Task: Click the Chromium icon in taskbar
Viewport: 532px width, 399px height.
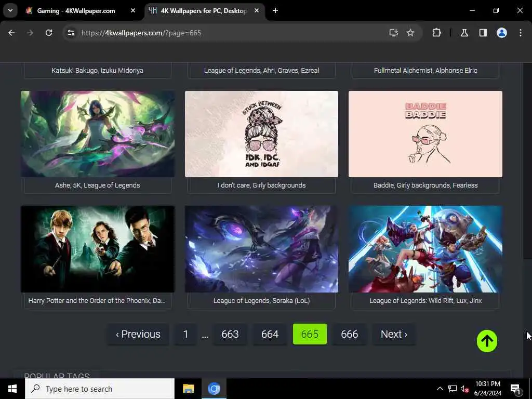Action: (x=214, y=389)
